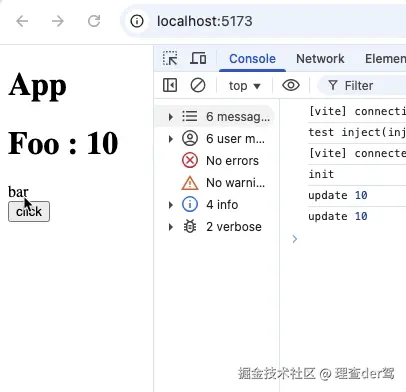Viewport: 406px width, 392px height.
Task: Reload the page with the refresh icon
Action: click(x=94, y=21)
